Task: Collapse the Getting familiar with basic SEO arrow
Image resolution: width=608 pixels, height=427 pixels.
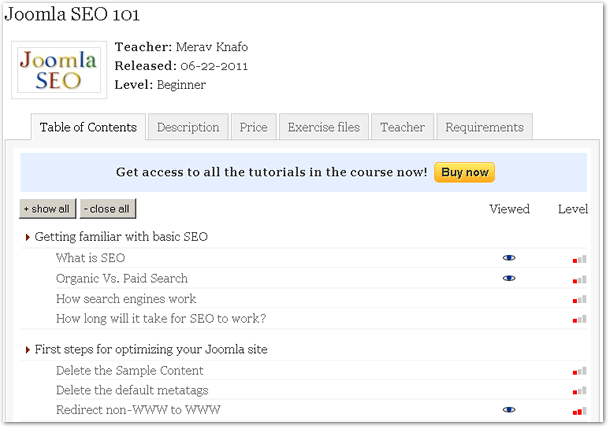Action: coord(28,237)
